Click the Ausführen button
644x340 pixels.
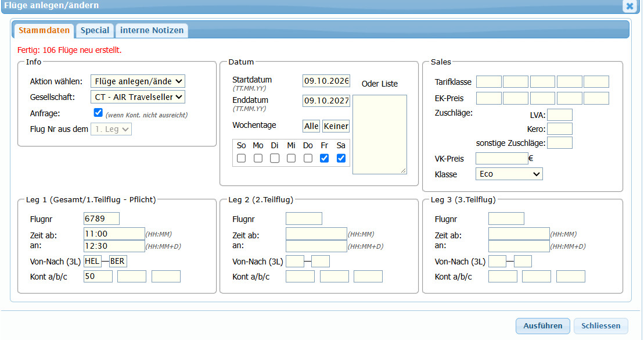click(x=542, y=326)
